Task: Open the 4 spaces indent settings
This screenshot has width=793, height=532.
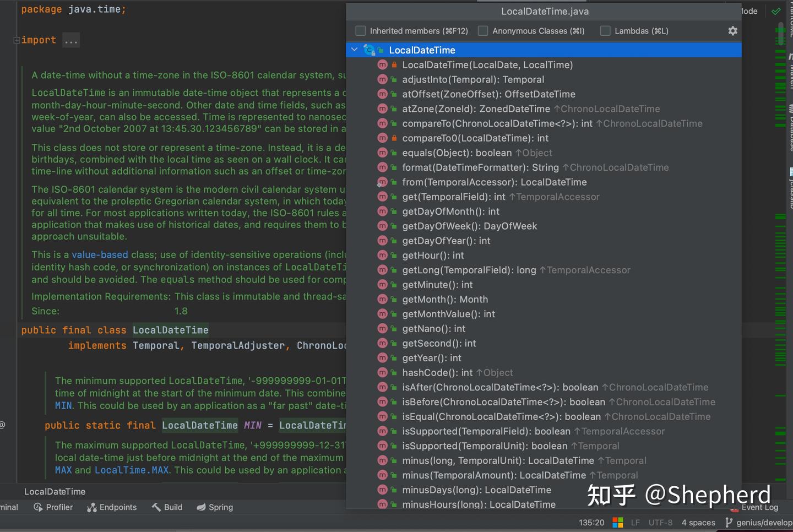Action: (x=698, y=523)
